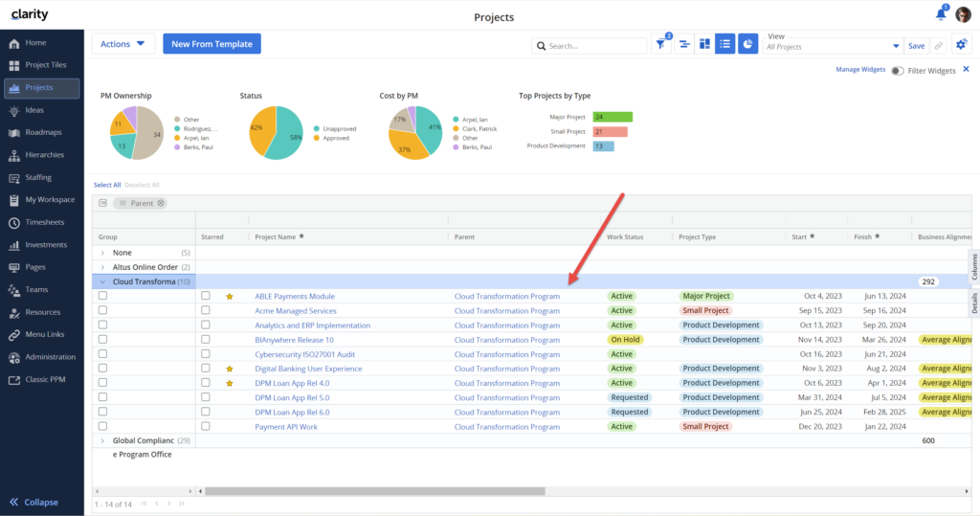Remove the Parent grouping chip
This screenshot has width=980, height=516.
[161, 203]
